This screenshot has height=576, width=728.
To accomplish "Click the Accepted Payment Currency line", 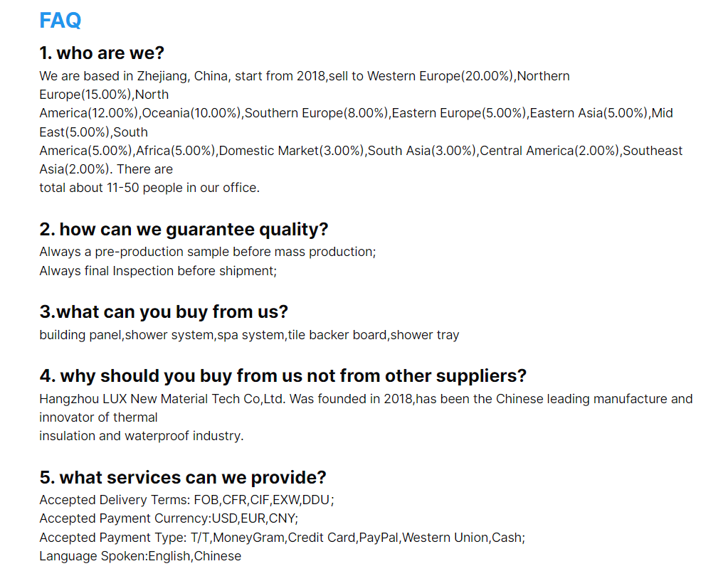I will [169, 518].
